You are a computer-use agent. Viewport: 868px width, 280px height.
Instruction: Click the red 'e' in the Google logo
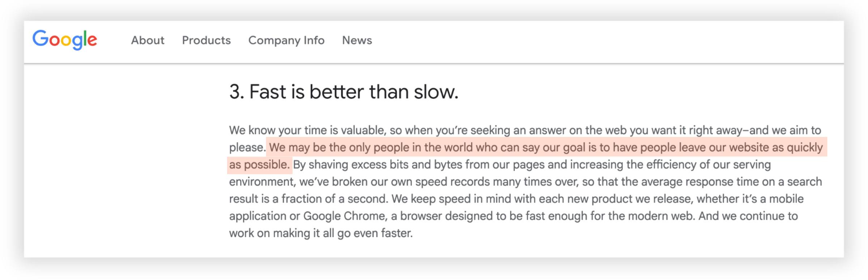92,41
